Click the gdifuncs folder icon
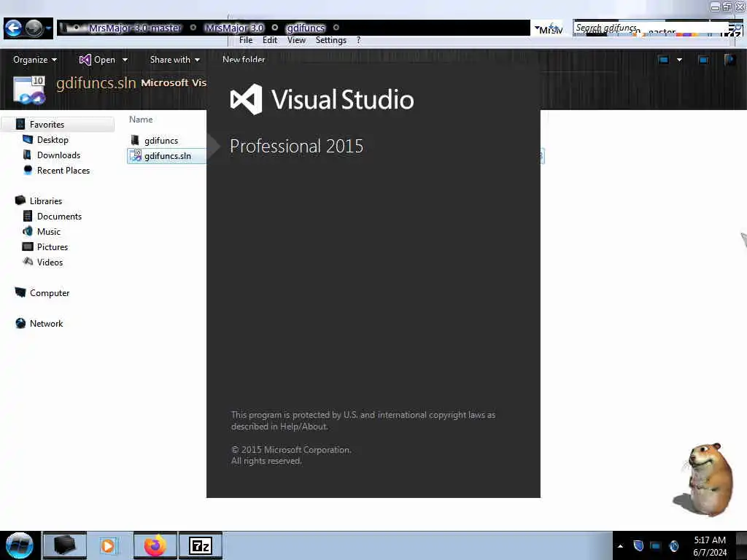 coord(135,140)
